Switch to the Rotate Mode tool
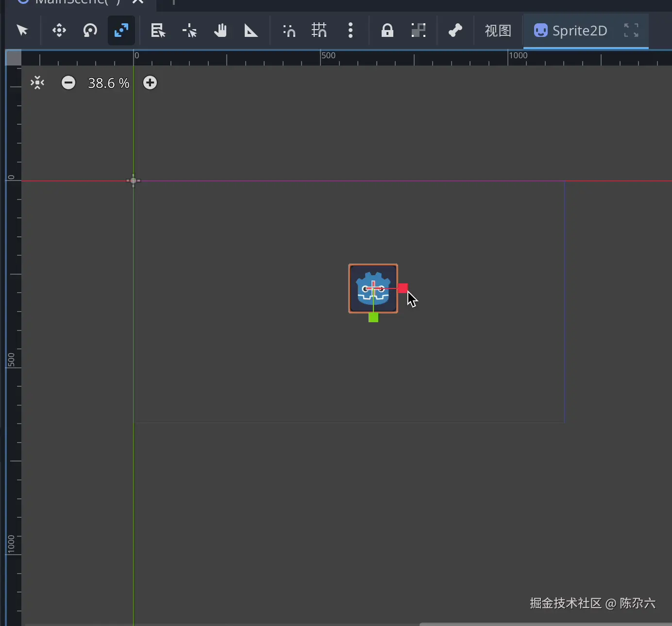The height and width of the screenshot is (626, 672). point(90,31)
